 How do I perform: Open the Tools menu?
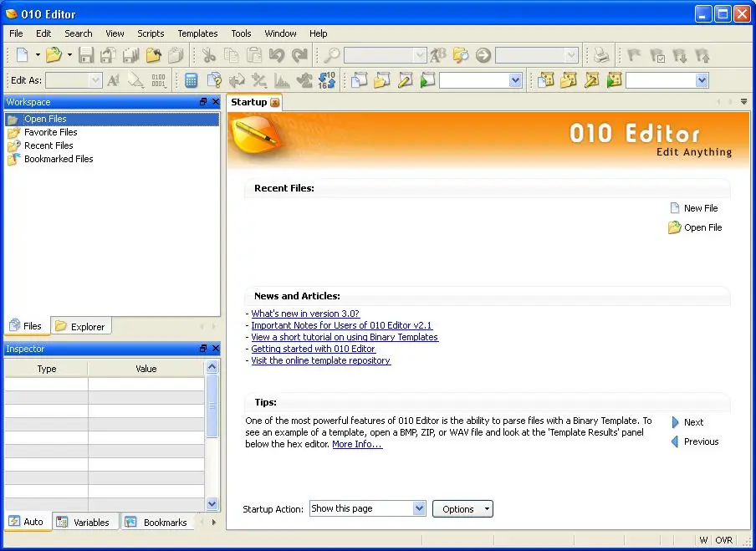click(241, 33)
